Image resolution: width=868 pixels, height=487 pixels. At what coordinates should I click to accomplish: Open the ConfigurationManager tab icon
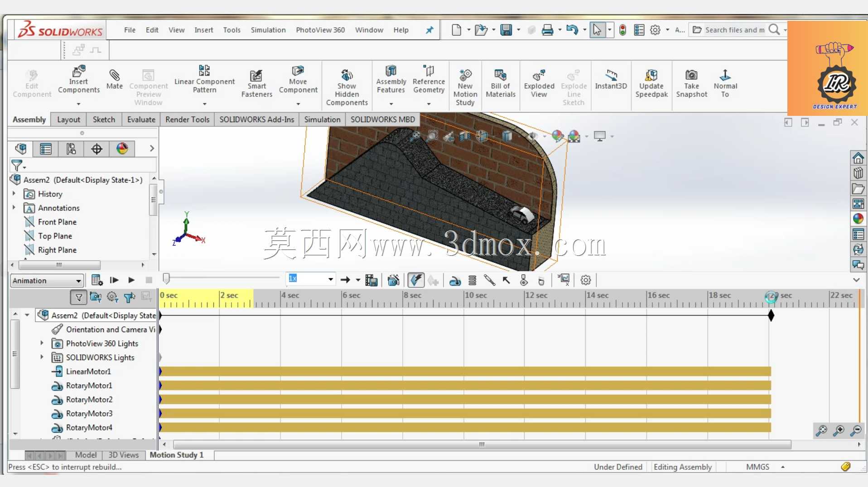(71, 148)
